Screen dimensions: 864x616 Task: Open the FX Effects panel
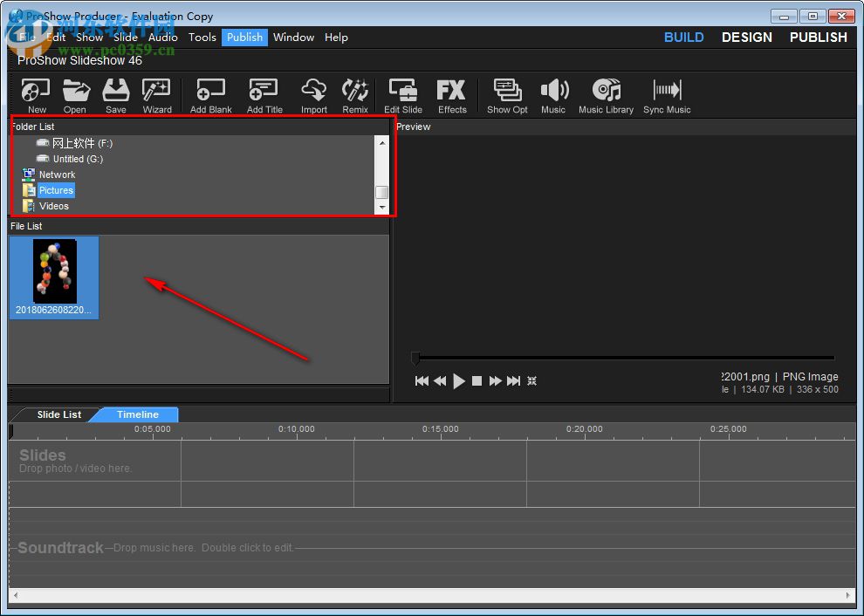coord(451,94)
